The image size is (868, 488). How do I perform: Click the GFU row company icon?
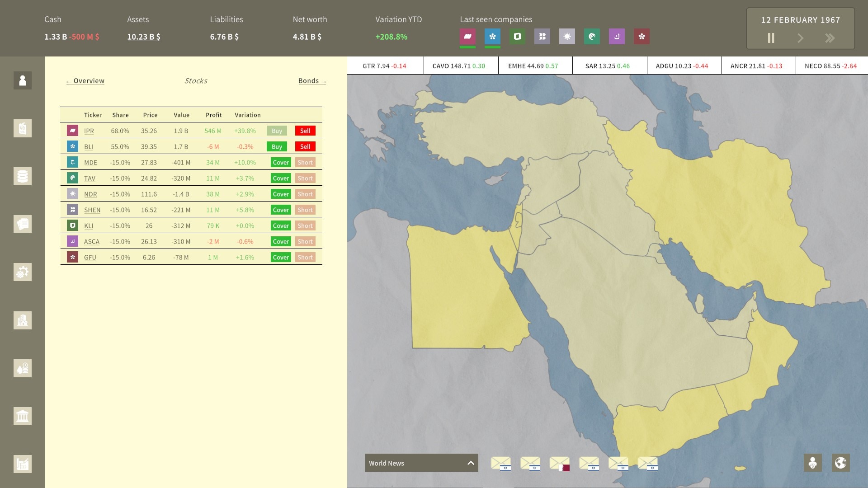[72, 257]
